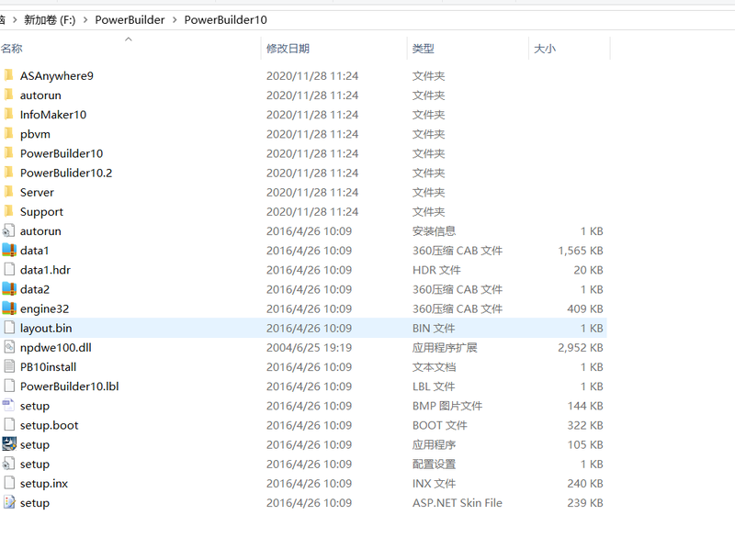This screenshot has width=735, height=560.
Task: Go to PowerBuilder in the address bar
Action: click(x=130, y=19)
